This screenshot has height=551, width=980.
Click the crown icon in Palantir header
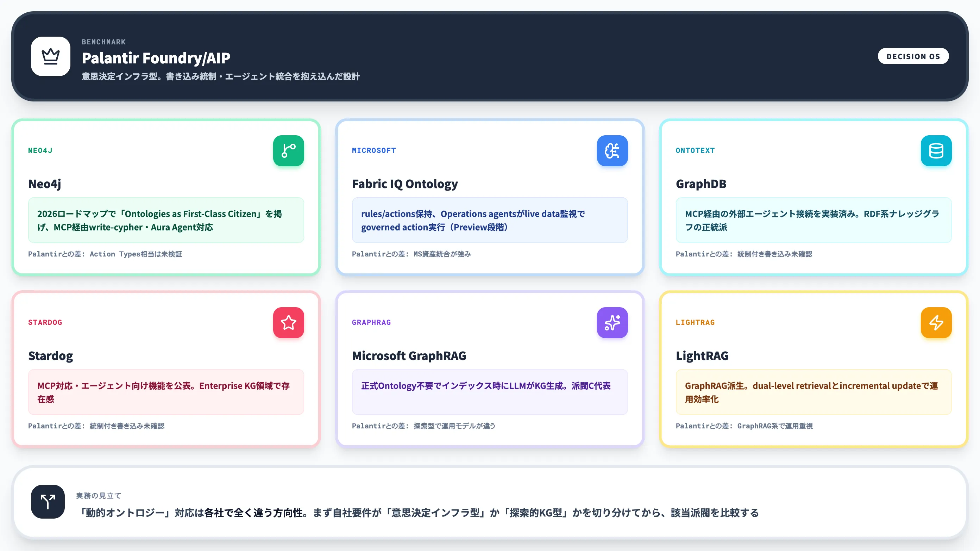[51, 56]
